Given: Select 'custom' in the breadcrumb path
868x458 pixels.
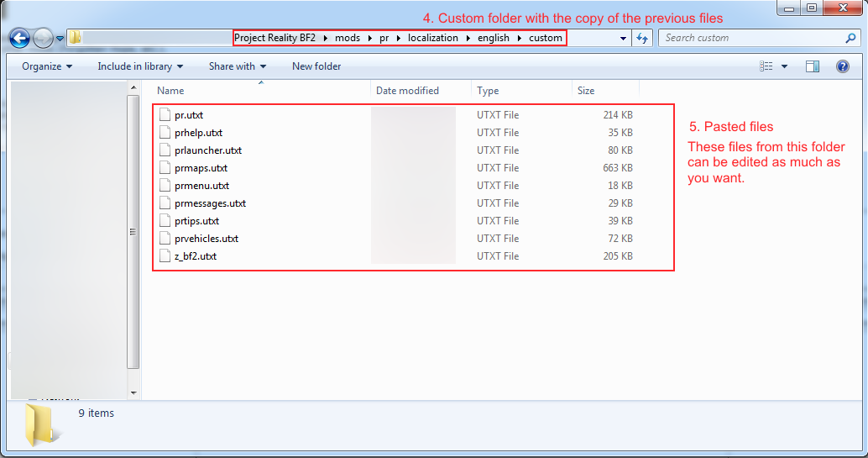Looking at the screenshot, I should coord(546,38).
